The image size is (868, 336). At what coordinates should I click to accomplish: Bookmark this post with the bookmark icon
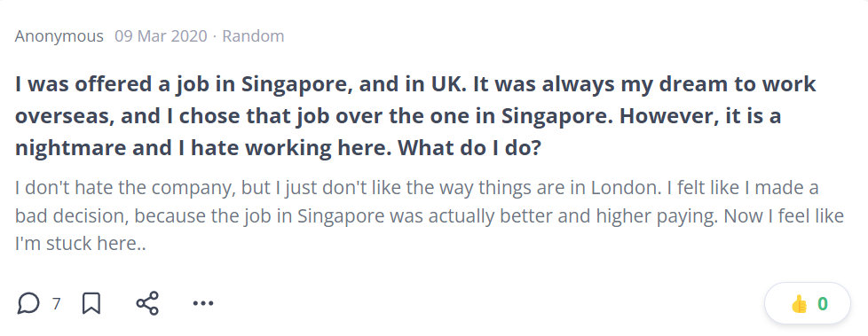[x=91, y=303]
